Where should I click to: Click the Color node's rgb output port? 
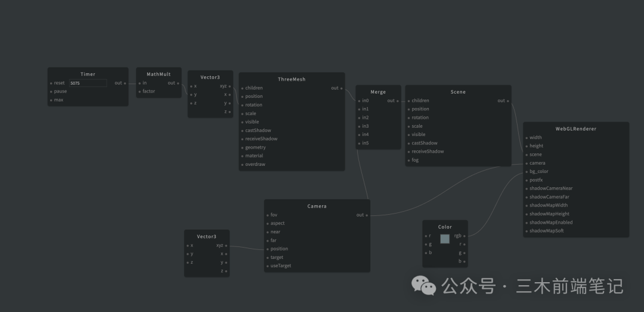pyautogui.click(x=465, y=236)
